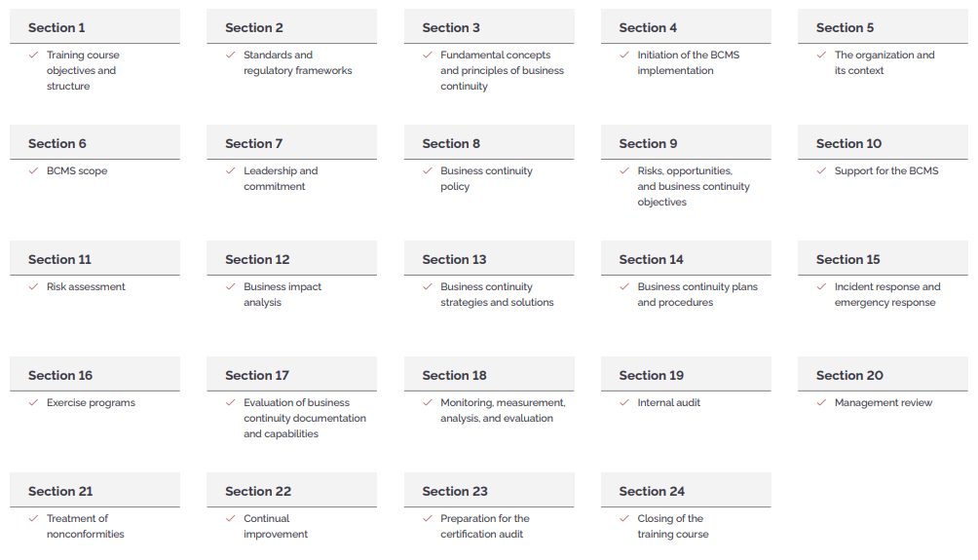This screenshot has height=560, width=978.
Task: Click checkmark next to Support for the BCMS
Action: 821,170
